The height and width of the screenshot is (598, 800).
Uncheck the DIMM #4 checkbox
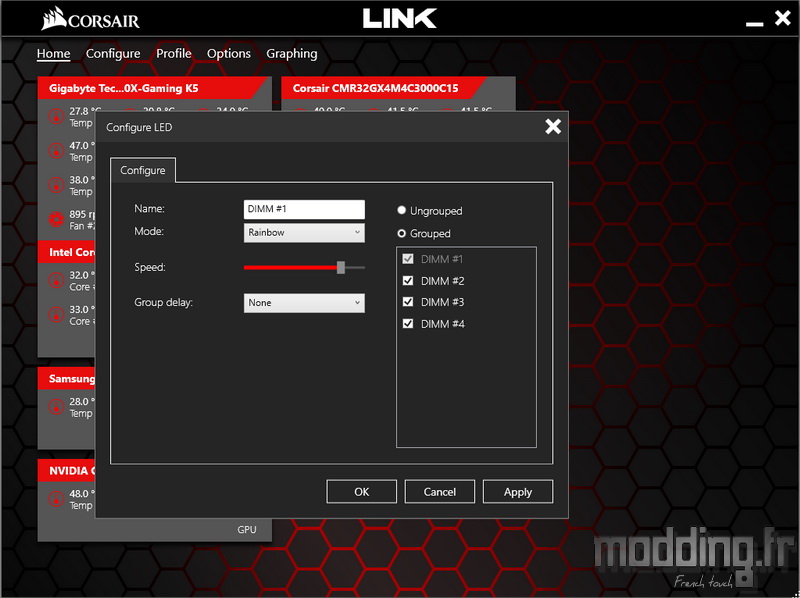click(x=408, y=323)
